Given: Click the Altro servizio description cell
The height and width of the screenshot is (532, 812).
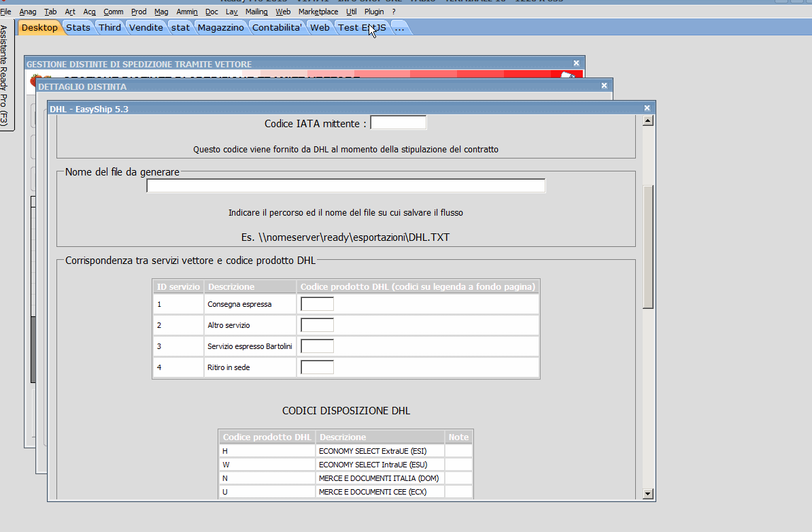Looking at the screenshot, I should pyautogui.click(x=250, y=325).
